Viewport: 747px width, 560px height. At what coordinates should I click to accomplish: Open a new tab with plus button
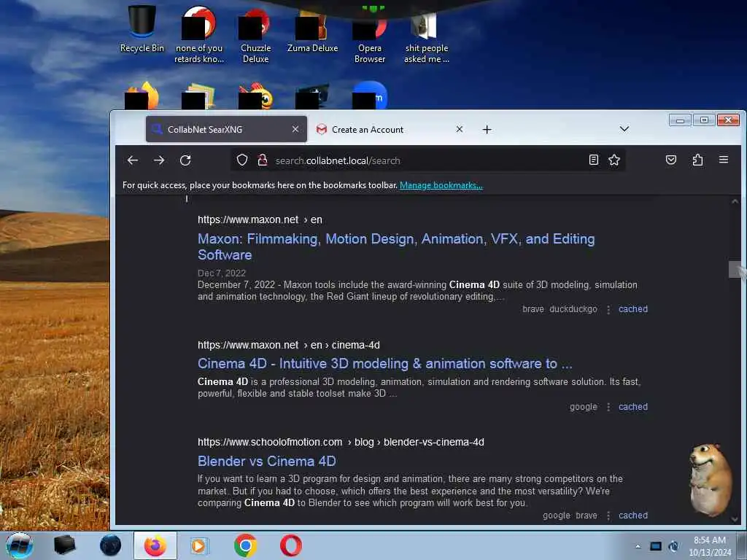coord(487,130)
